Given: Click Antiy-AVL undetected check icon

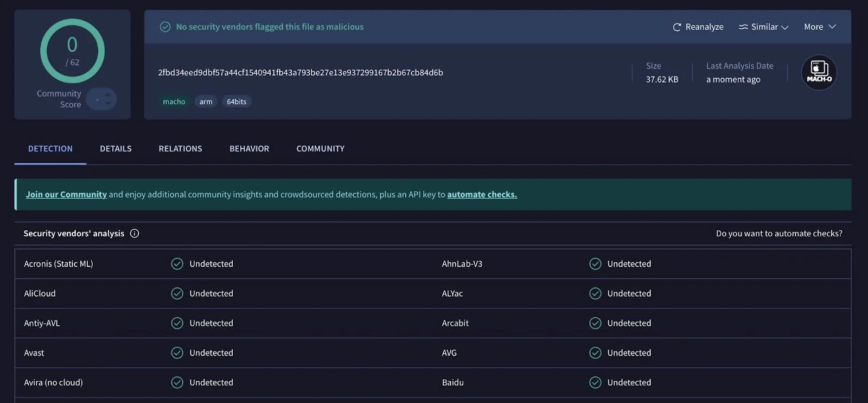Looking at the screenshot, I should 177,323.
